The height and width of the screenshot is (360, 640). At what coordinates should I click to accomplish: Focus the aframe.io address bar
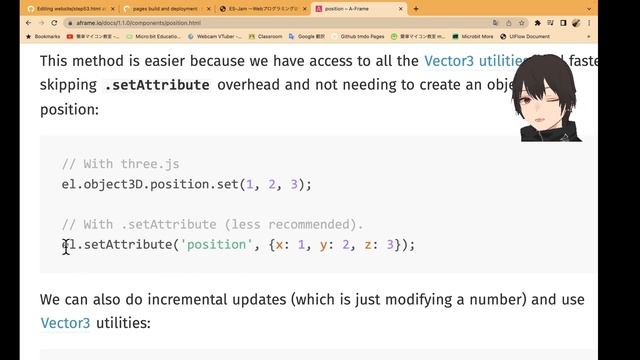click(282, 23)
